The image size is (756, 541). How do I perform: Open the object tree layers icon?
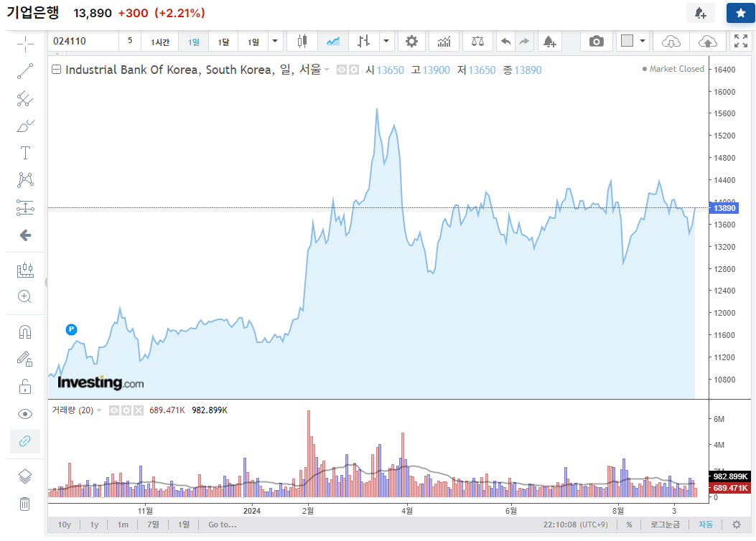point(25,476)
